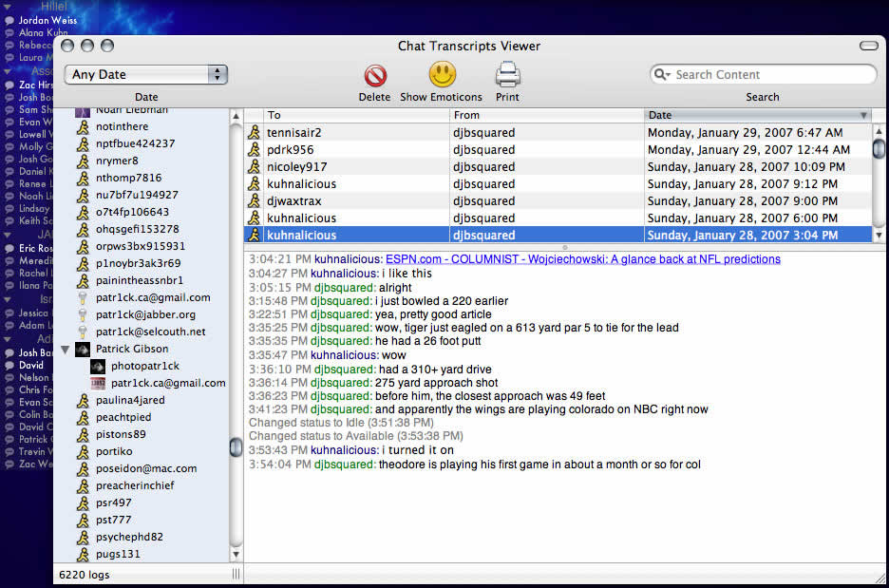Click the Print printer icon

pyautogui.click(x=507, y=74)
